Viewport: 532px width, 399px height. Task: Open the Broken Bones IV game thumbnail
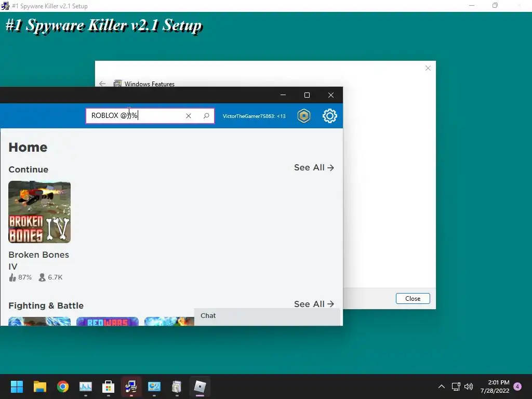coord(39,212)
